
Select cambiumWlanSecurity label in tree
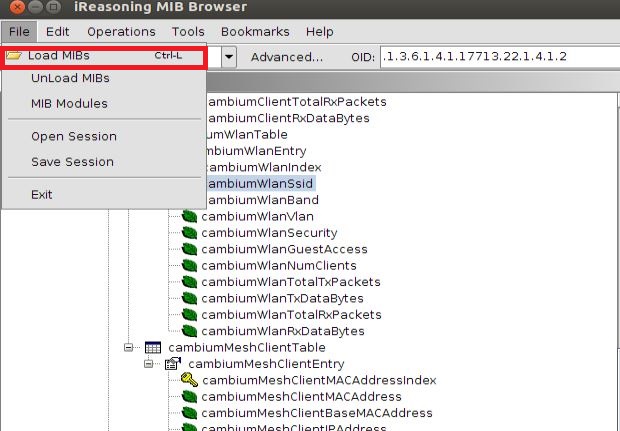click(x=269, y=233)
